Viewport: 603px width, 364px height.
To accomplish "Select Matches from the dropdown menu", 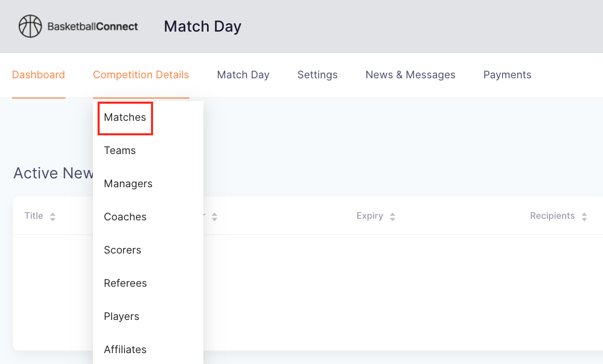I will click(125, 118).
